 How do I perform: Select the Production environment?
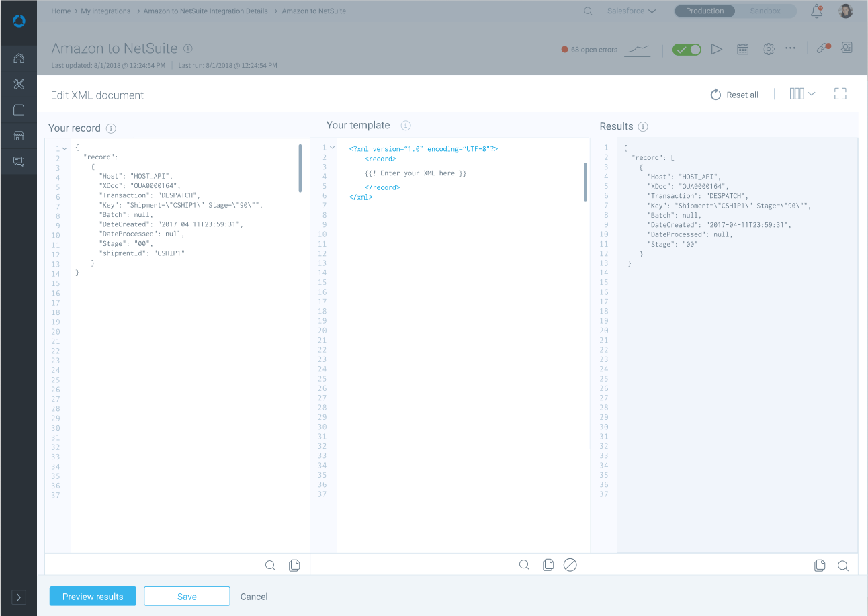point(705,11)
